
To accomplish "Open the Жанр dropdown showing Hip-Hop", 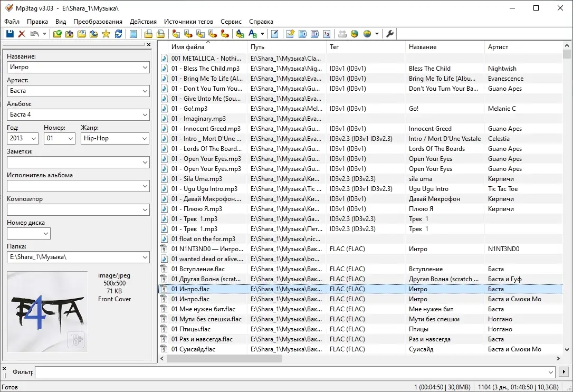I will click(x=145, y=138).
